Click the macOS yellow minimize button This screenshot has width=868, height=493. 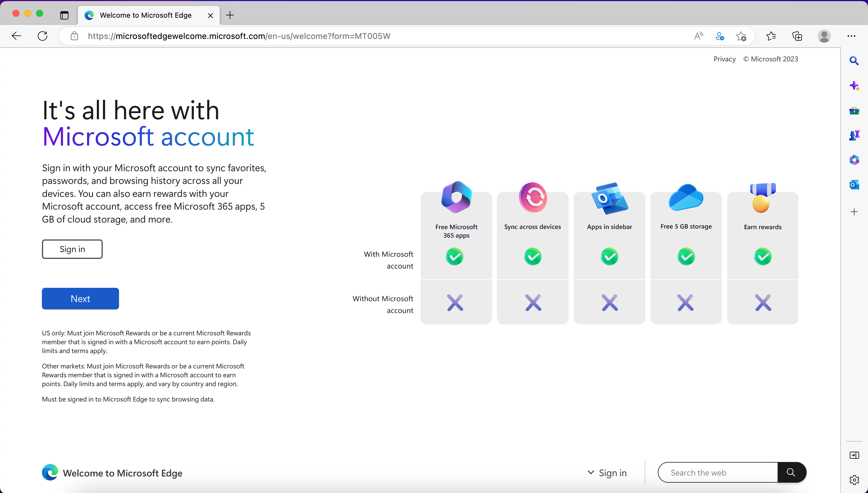click(x=28, y=14)
